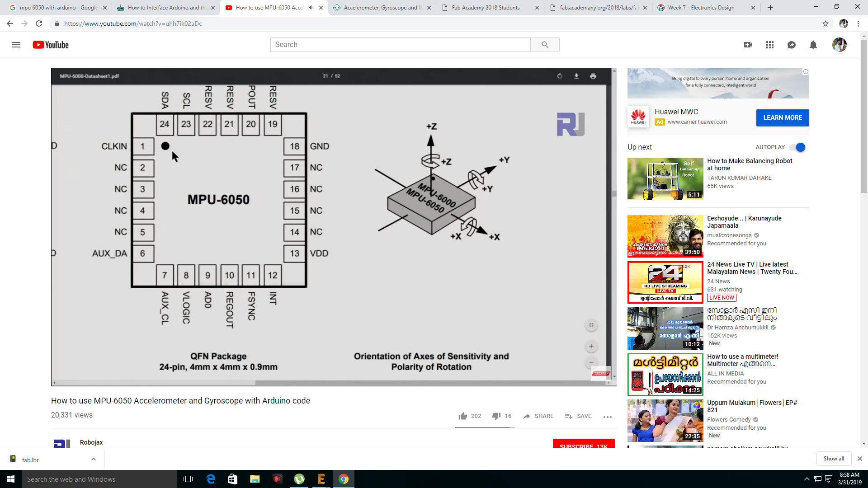Switch to Fab Academy 2018 Students tab
Viewport: 868px width, 488px height.
[x=486, y=8]
